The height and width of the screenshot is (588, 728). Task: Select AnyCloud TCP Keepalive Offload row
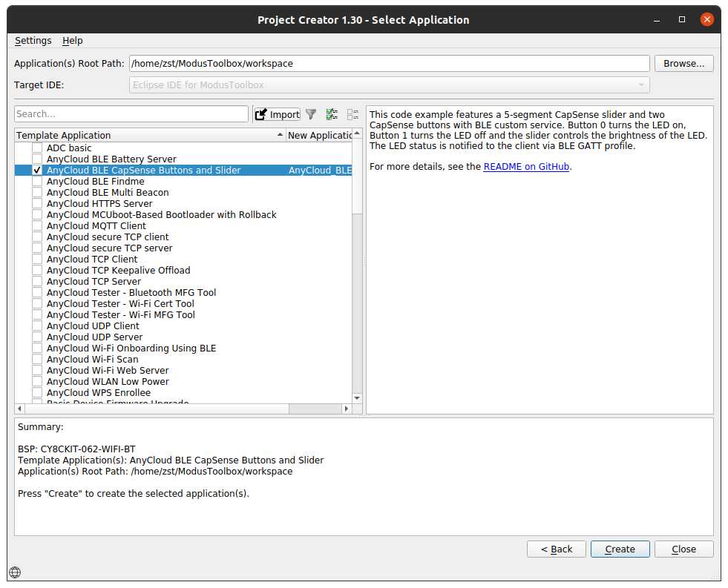(x=183, y=271)
